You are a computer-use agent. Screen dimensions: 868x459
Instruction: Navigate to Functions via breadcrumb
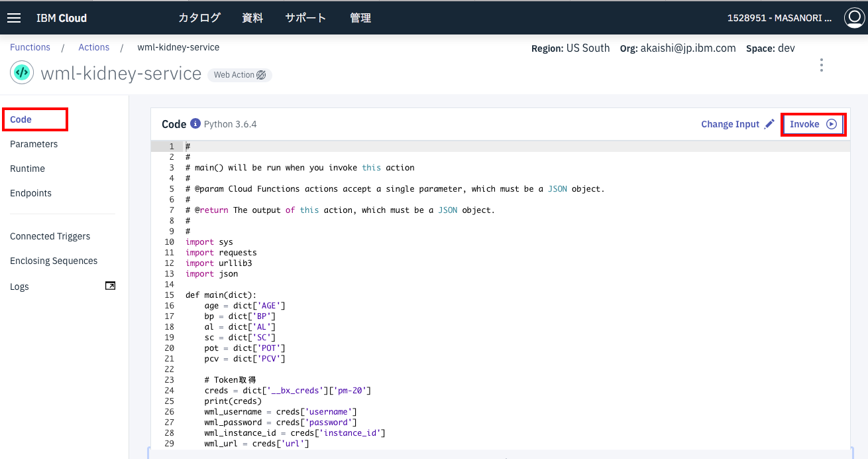[x=30, y=47]
